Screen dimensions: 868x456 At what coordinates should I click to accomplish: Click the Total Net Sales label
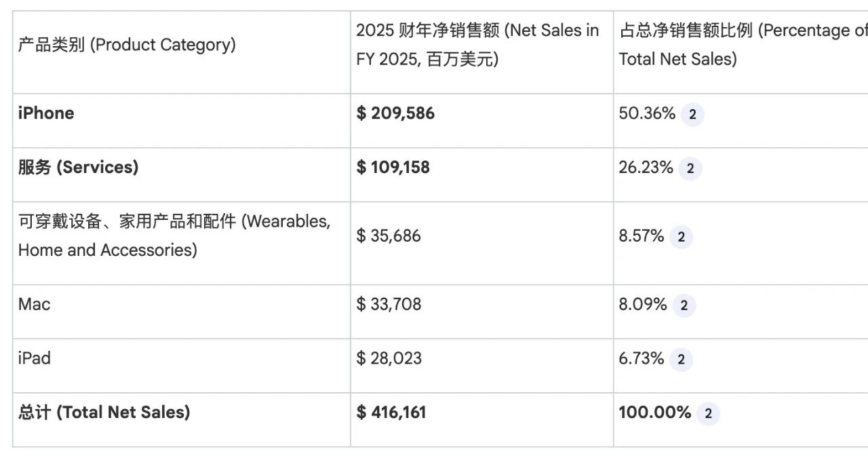click(104, 412)
